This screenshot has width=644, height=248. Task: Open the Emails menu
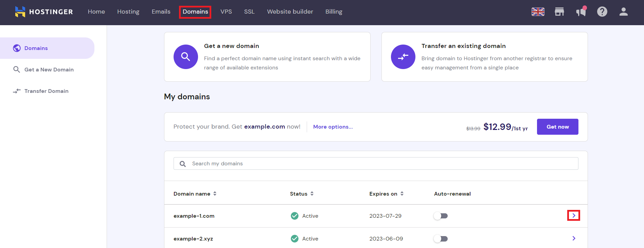tap(161, 12)
